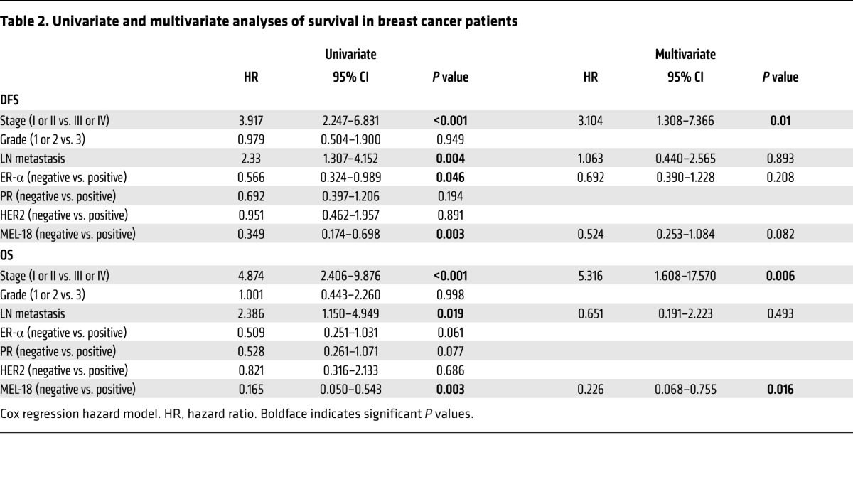Click the Table 2 title text
Image resolution: width=853 pixels, height=504 pixels.
click(259, 21)
